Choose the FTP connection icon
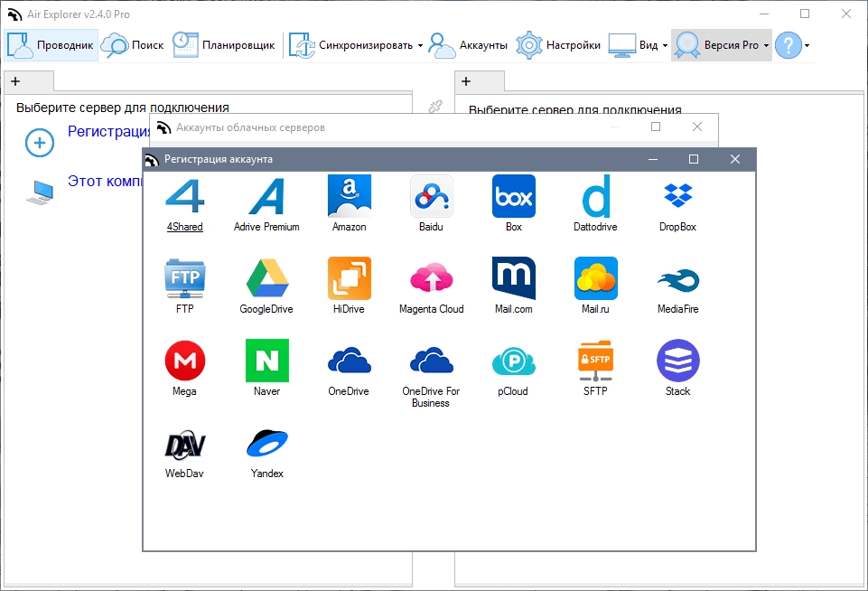 click(x=185, y=278)
